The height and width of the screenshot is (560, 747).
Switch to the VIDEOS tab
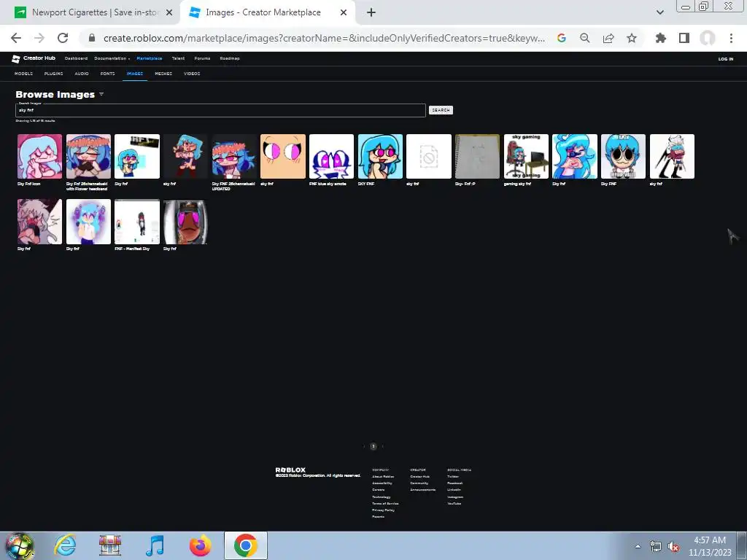click(192, 74)
